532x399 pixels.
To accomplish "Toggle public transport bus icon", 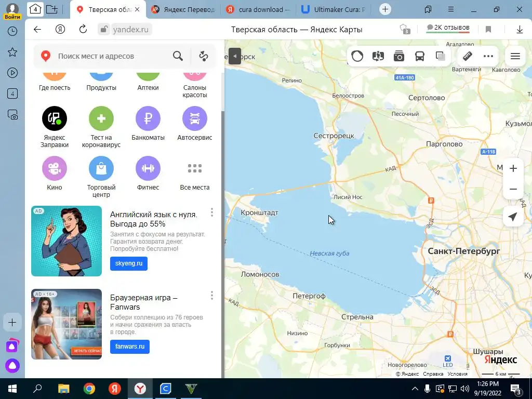I will [x=420, y=56].
